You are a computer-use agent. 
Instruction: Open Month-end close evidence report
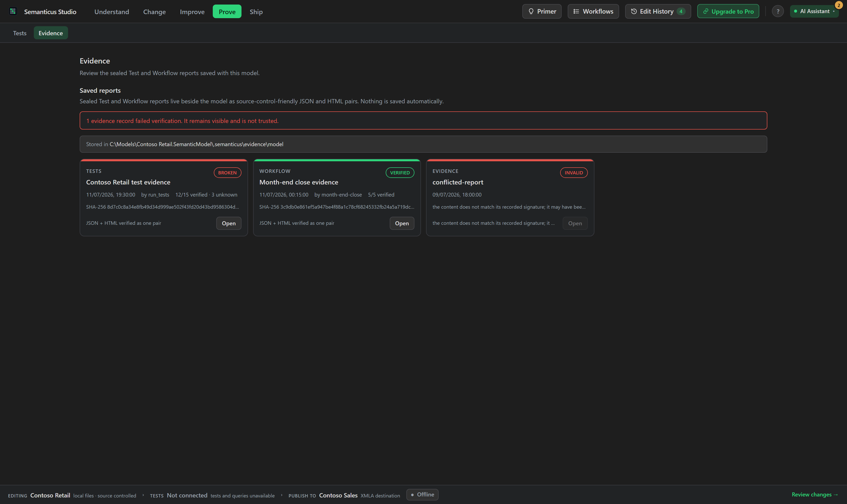[x=402, y=223]
